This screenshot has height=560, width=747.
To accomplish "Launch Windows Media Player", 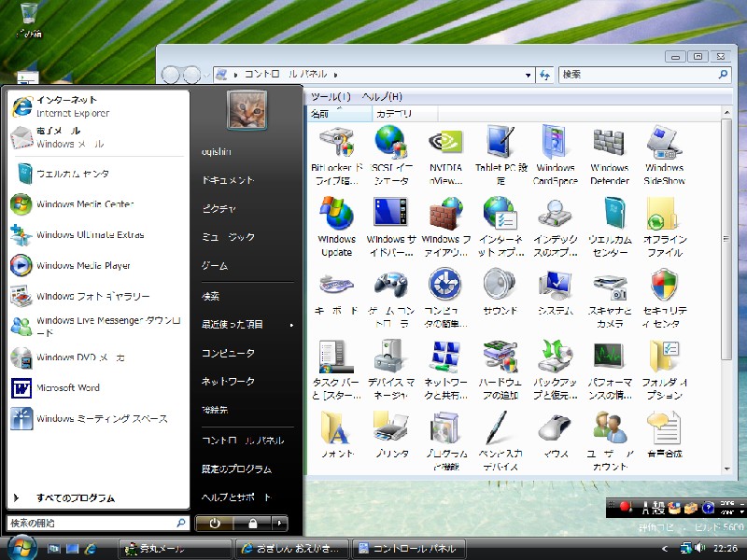I will point(98,265).
